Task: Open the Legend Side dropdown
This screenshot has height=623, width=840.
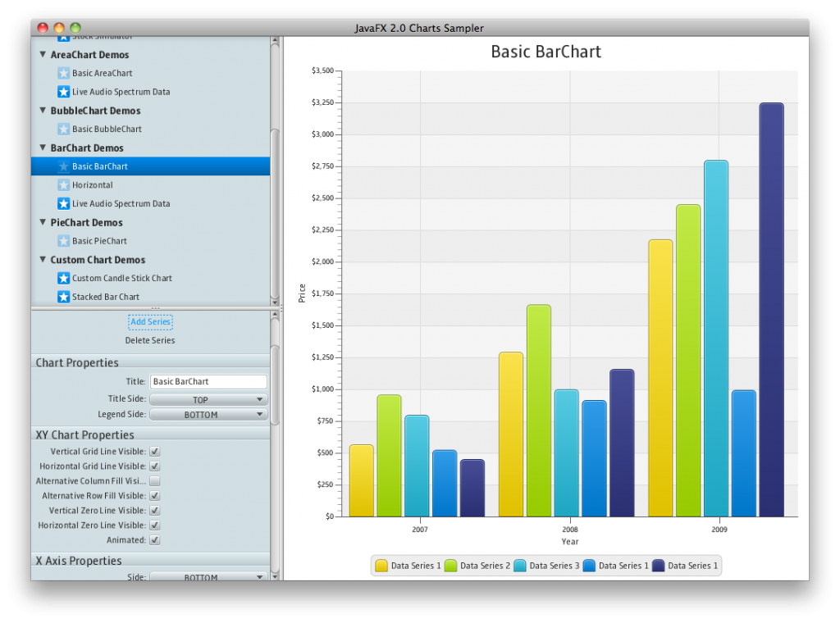Action: click(208, 414)
